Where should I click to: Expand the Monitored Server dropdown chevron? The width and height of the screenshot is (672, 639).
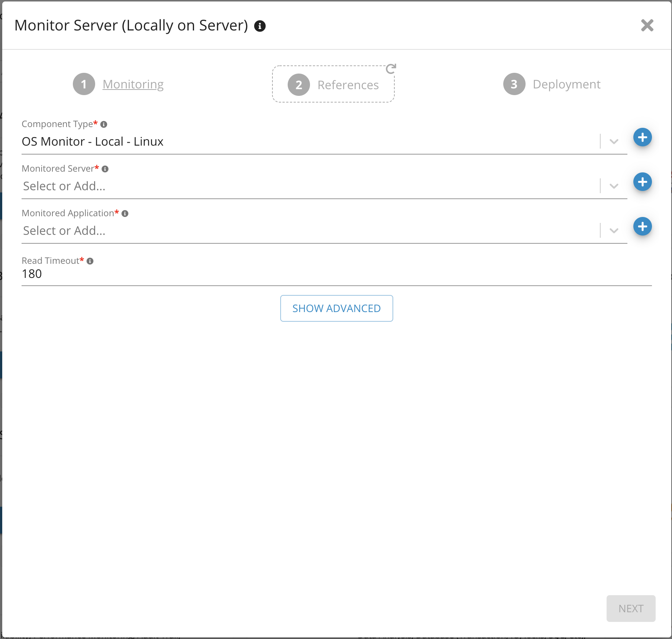coord(614,186)
